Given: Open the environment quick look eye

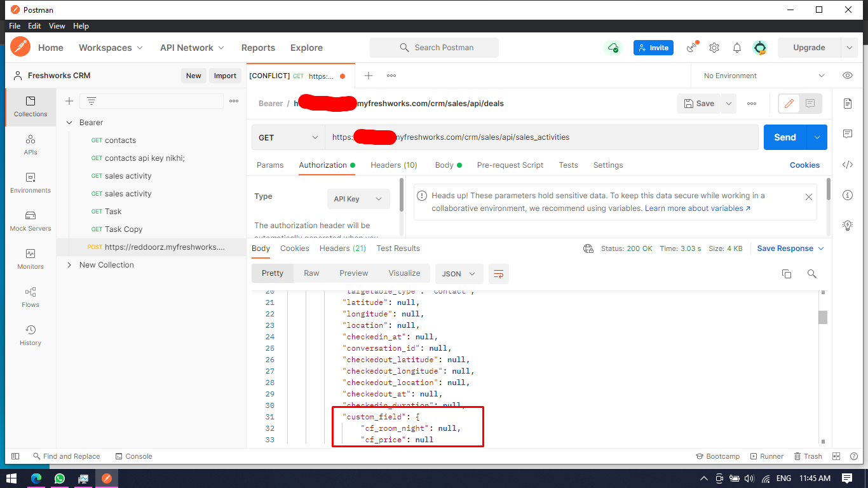Looking at the screenshot, I should (848, 76).
